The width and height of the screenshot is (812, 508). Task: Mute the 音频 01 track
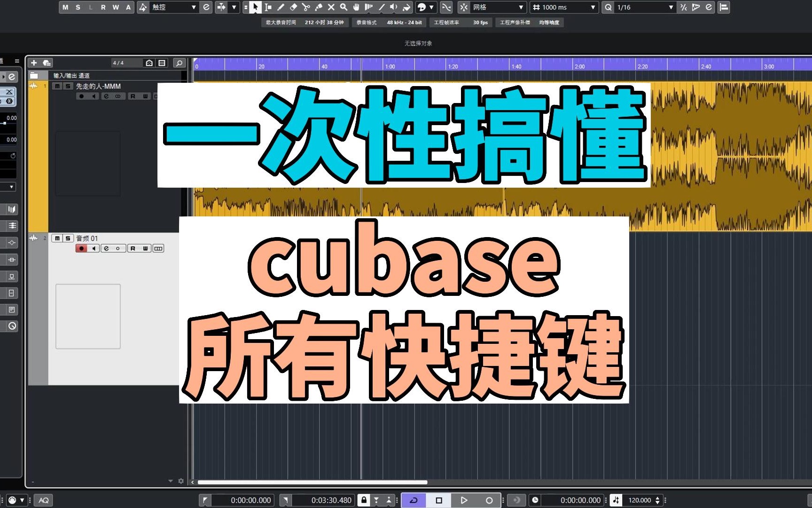coord(57,238)
